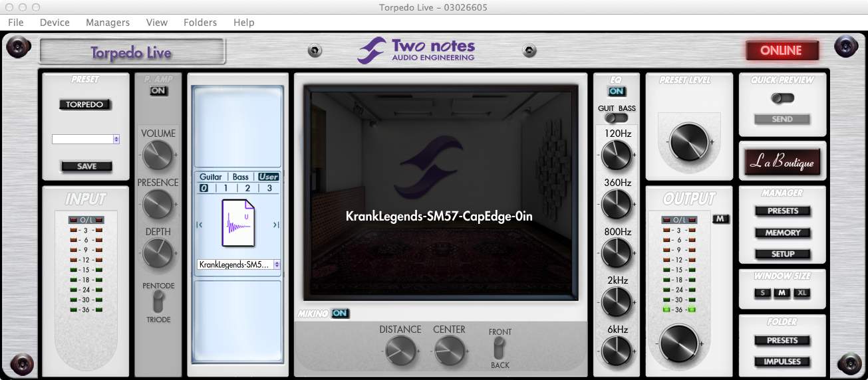Click the power amp VOLUME knob
The height and width of the screenshot is (380, 868).
coord(158,155)
